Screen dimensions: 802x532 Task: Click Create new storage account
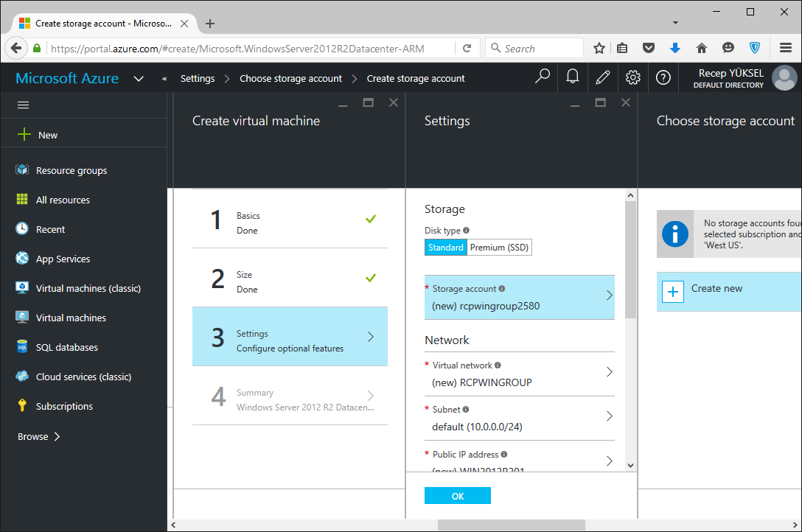point(729,292)
